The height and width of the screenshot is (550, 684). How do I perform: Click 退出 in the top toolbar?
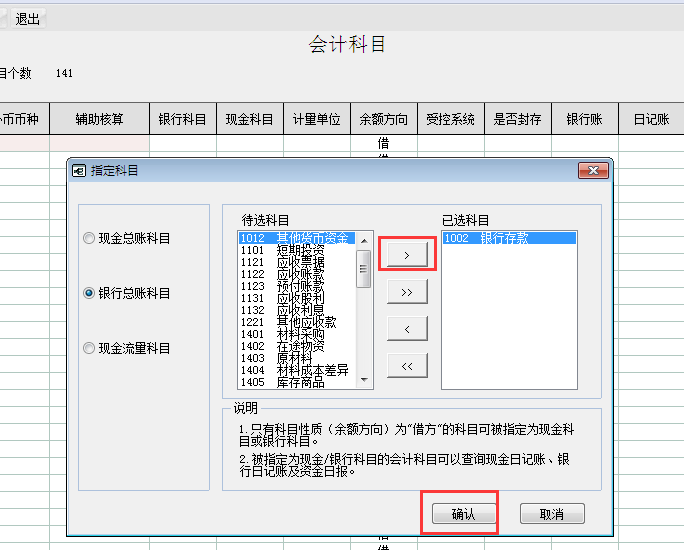coord(28,19)
